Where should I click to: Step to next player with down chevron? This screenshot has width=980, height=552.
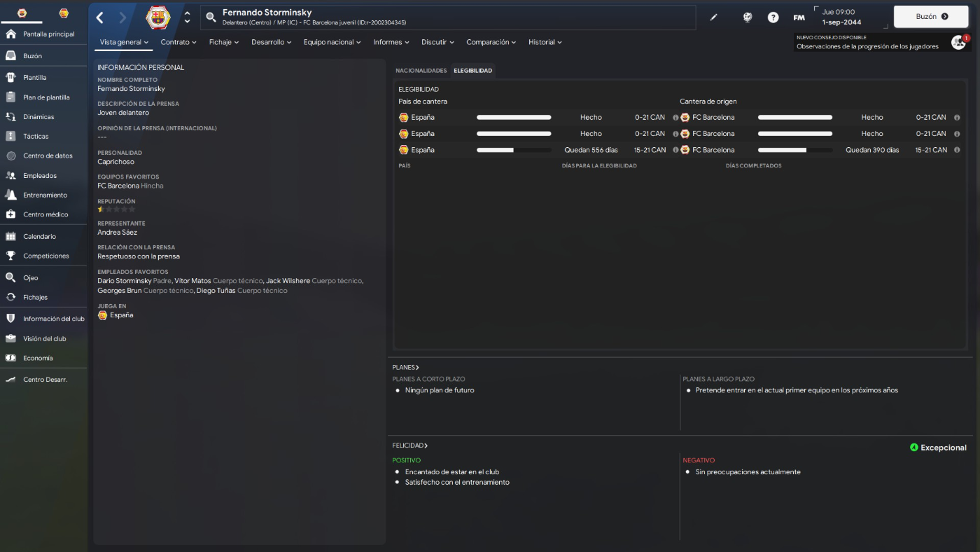coord(187,22)
